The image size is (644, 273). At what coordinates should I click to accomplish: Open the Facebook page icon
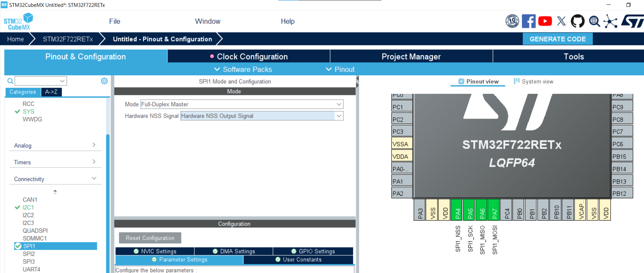[x=529, y=21]
